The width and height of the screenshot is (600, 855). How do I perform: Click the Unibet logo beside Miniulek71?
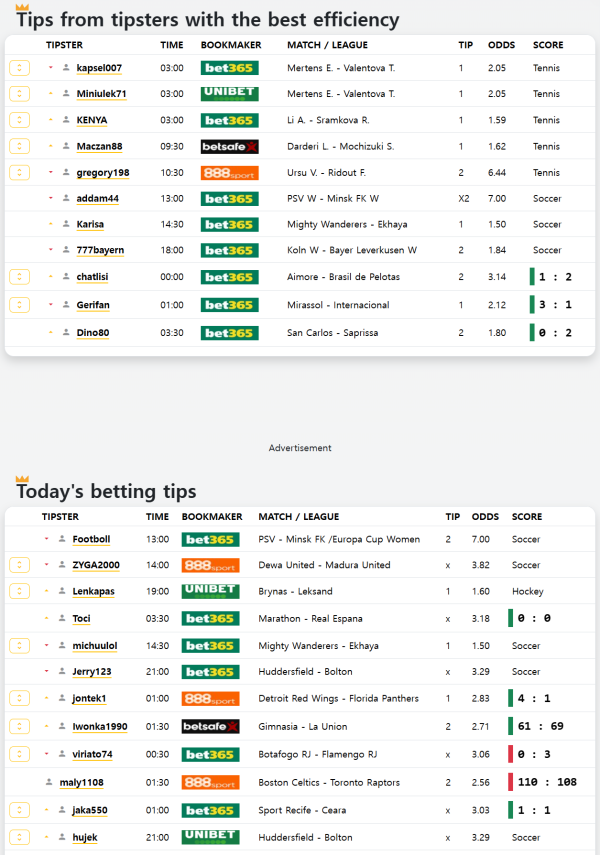[x=229, y=94]
